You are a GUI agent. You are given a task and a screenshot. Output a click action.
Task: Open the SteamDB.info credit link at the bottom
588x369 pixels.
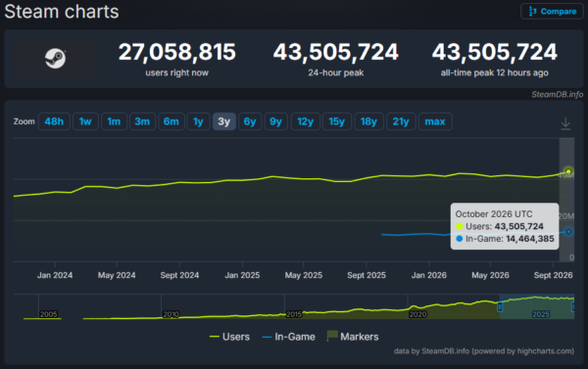(x=484, y=351)
